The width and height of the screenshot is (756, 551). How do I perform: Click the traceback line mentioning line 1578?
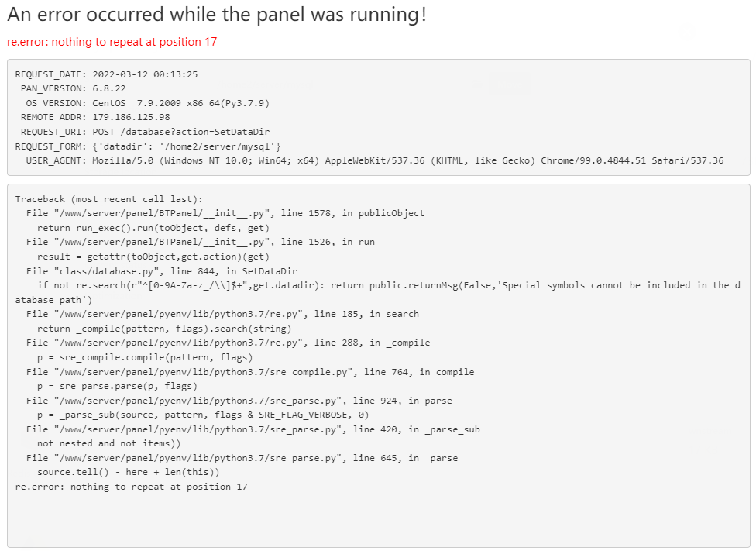[225, 213]
